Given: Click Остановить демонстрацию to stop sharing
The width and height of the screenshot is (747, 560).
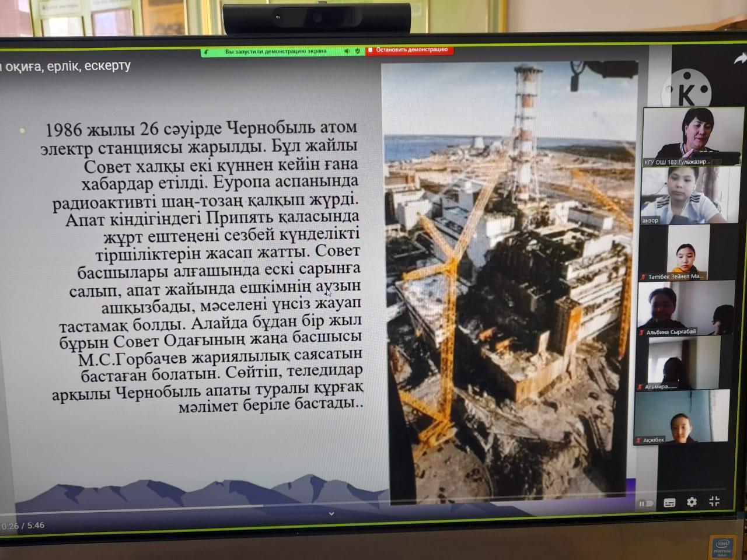Looking at the screenshot, I should 410,50.
